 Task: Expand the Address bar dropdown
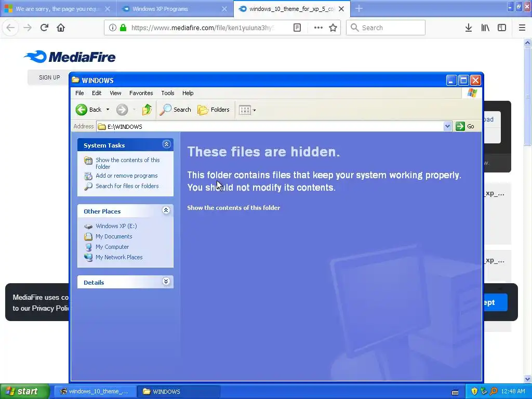click(447, 127)
